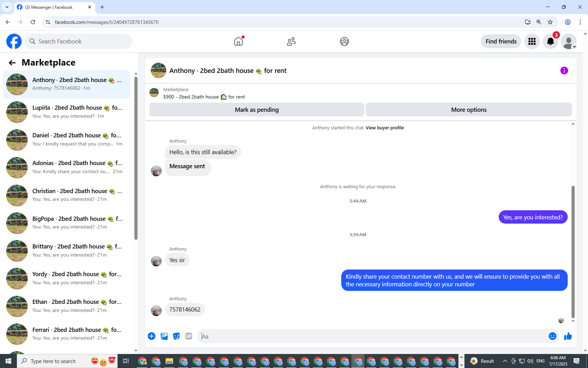
Task: Open Yordy's conversation
Action: [66, 279]
